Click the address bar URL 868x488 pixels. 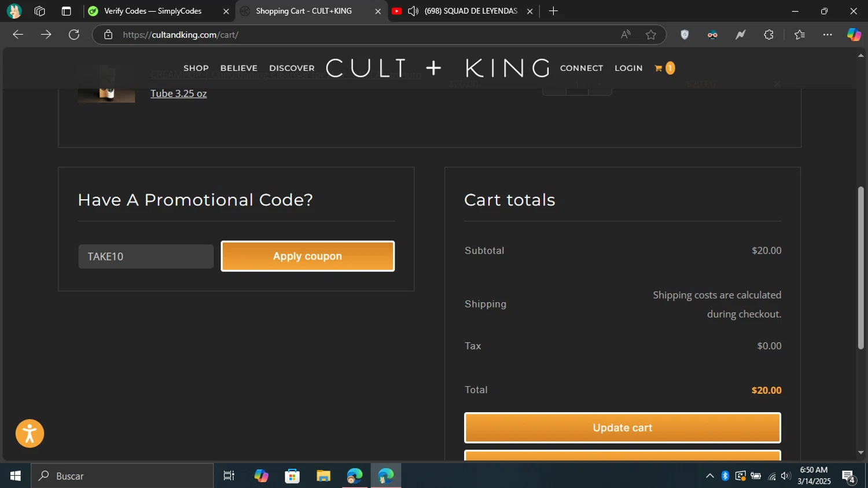pos(181,35)
